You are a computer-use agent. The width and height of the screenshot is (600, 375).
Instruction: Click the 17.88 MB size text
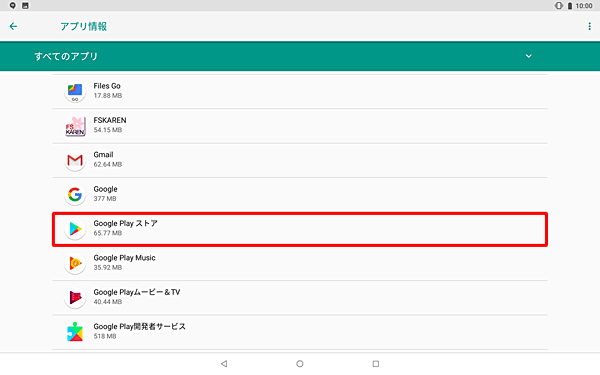[x=108, y=96]
